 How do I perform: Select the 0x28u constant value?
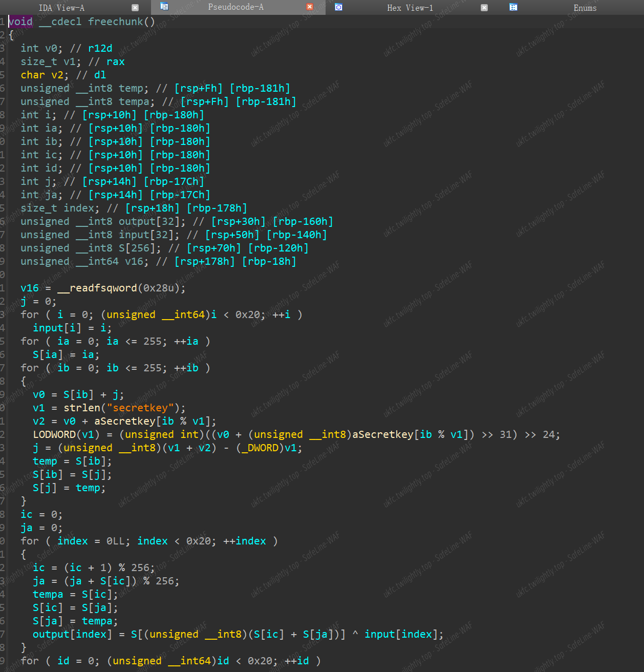tap(158, 288)
